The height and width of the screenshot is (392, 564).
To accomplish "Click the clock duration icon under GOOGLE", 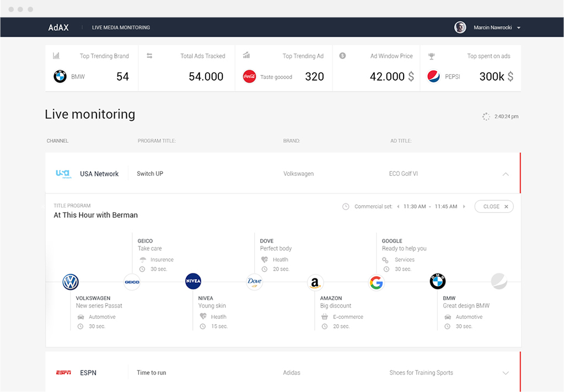I will (386, 269).
